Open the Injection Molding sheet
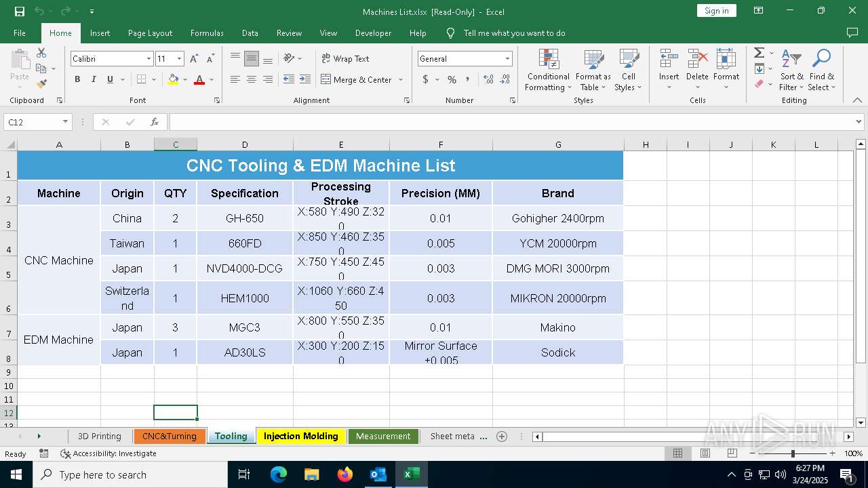 [301, 436]
